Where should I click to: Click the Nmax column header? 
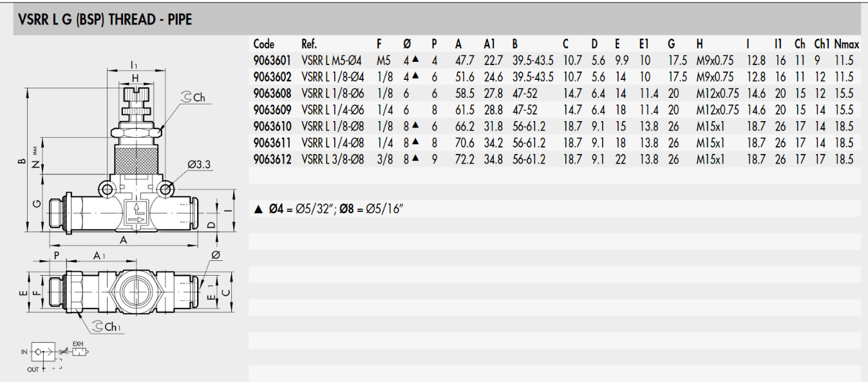click(x=846, y=44)
